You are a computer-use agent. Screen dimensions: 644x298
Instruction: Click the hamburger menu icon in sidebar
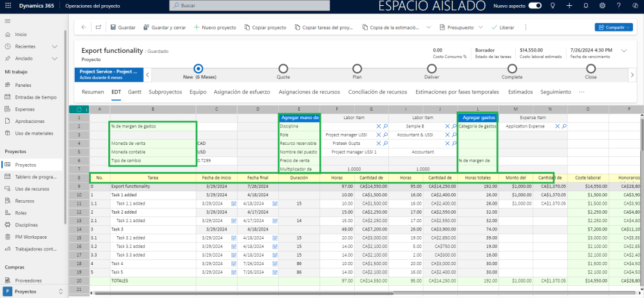pyautogui.click(x=8, y=21)
